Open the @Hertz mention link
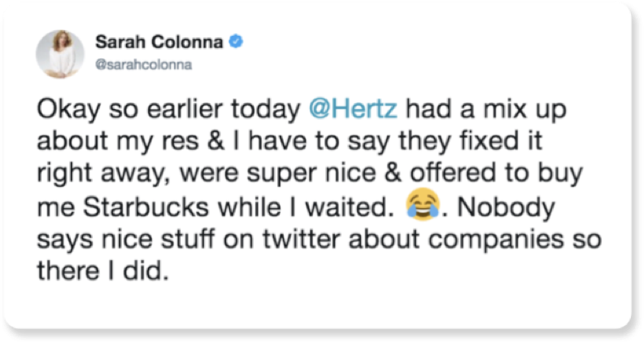Viewport: 644px width, 343px height. pyautogui.click(x=353, y=109)
